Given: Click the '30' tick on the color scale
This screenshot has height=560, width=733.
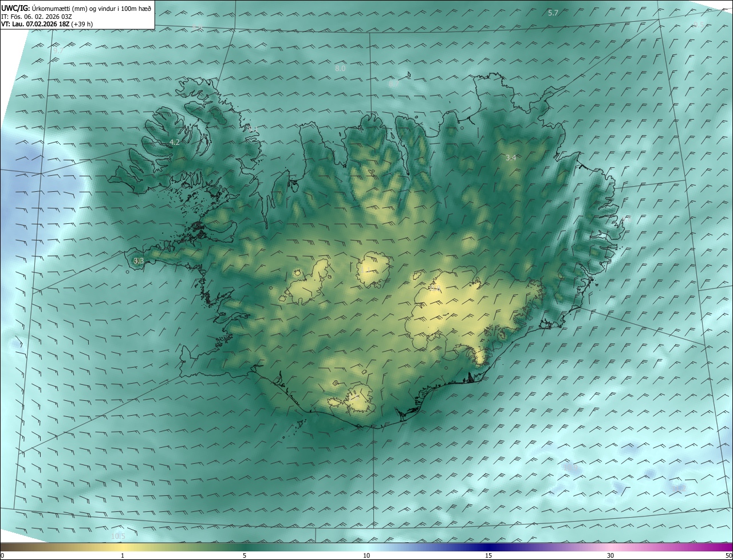Looking at the screenshot, I should click(x=610, y=556).
